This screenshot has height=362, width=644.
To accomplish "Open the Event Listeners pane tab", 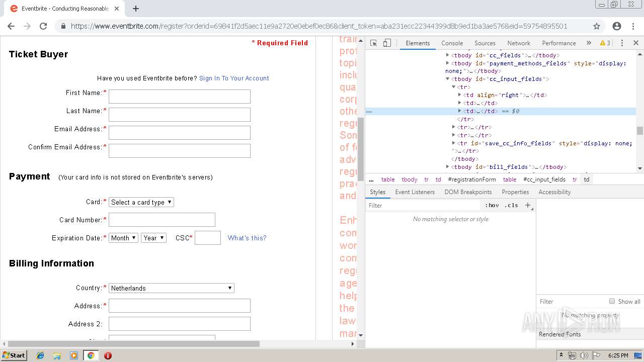I will click(415, 192).
